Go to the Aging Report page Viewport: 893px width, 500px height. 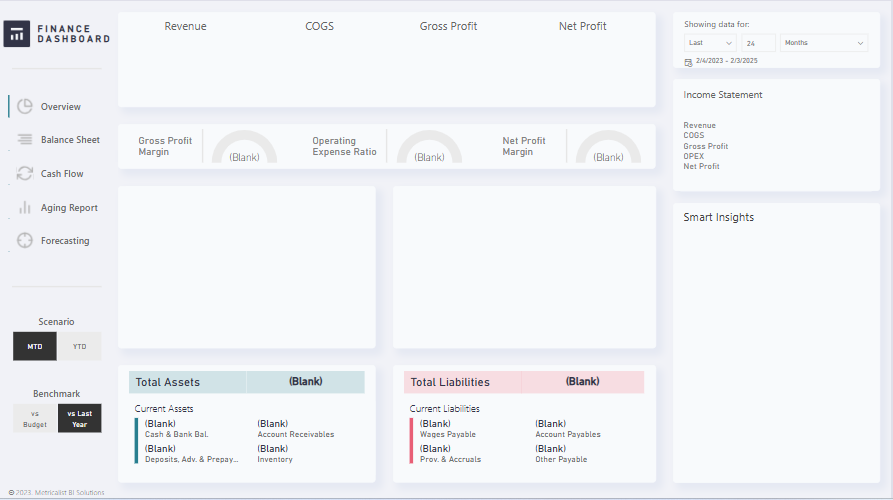click(x=69, y=208)
